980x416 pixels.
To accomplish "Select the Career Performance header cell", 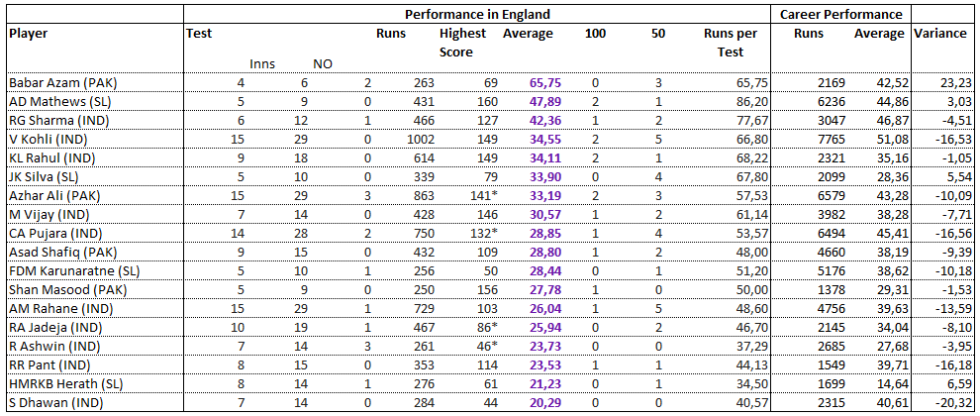I will [x=841, y=14].
